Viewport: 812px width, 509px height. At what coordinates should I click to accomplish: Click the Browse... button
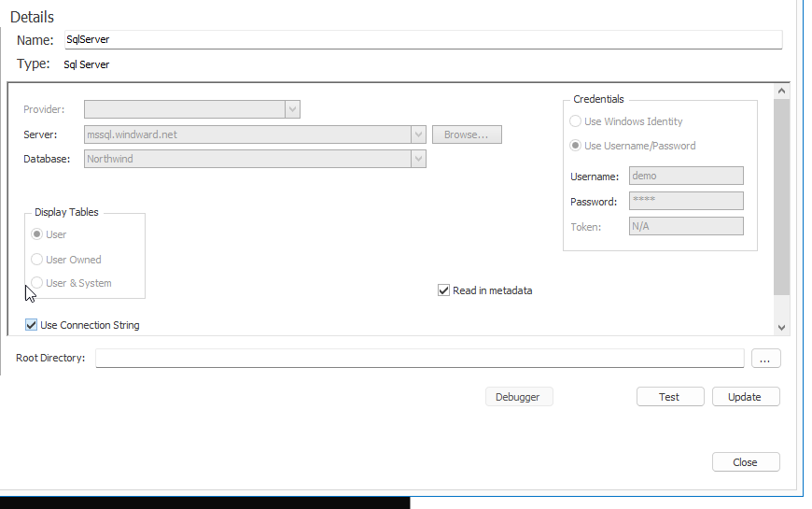(467, 134)
